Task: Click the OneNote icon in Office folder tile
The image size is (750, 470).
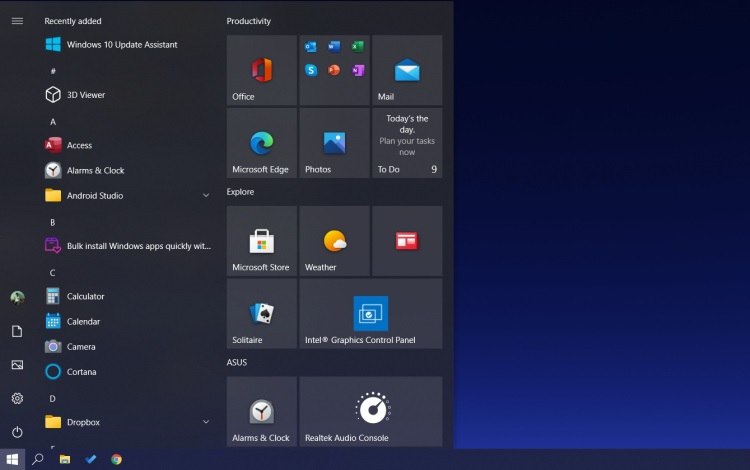Action: 358,70
